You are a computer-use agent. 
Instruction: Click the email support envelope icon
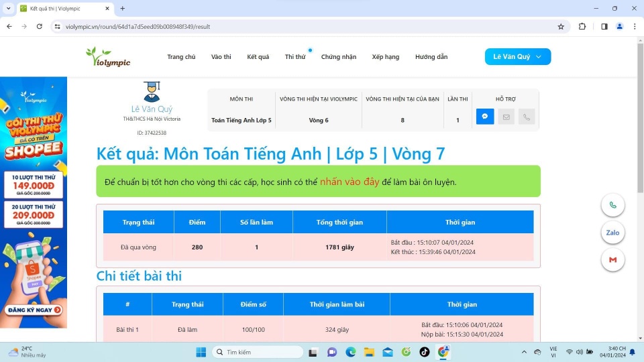pos(506,117)
